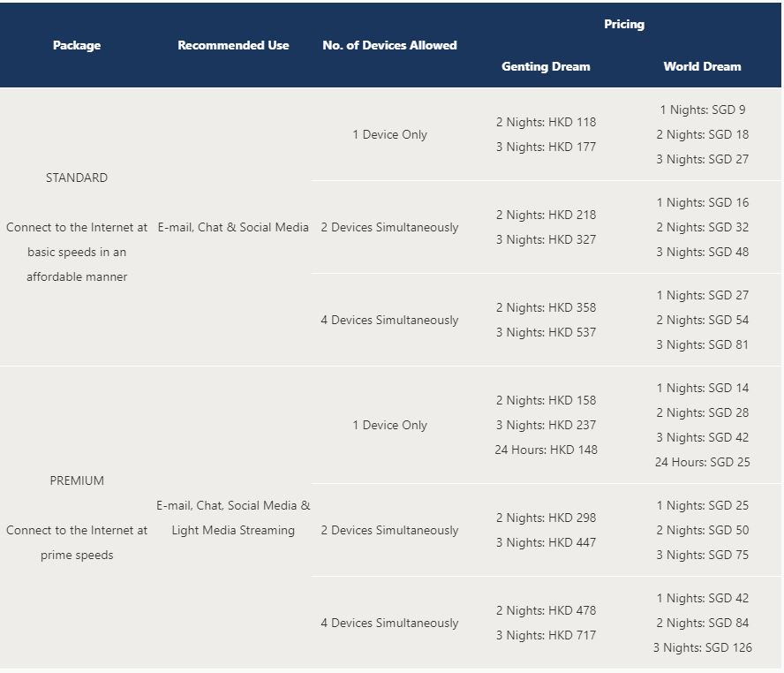Click the '3 Nights: SGD 81' price

pyautogui.click(x=703, y=345)
